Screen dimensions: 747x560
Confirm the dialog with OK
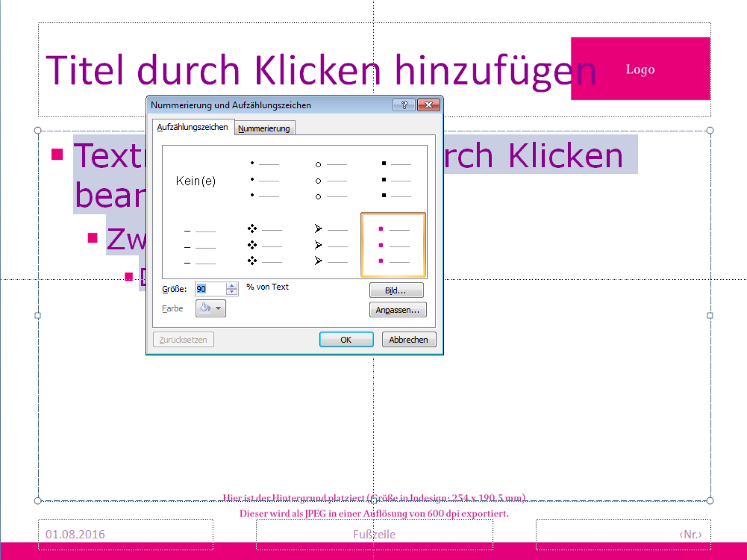[x=346, y=340]
